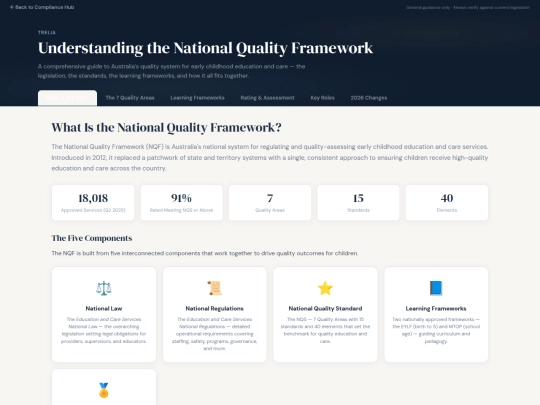Click the 15 Standards stat card
Viewport: 540px width, 405px height.
click(x=358, y=203)
